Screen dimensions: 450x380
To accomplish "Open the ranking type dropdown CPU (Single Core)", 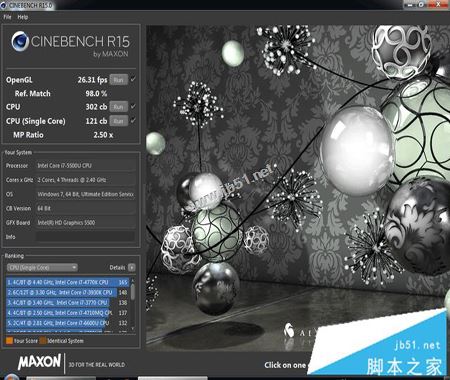I will [42, 267].
